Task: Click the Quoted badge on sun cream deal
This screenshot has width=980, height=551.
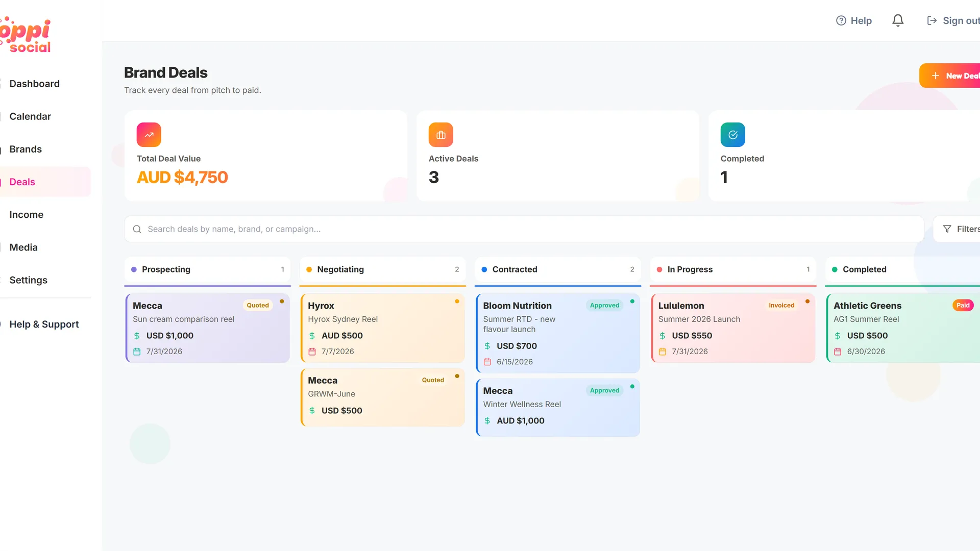Action: click(x=258, y=306)
